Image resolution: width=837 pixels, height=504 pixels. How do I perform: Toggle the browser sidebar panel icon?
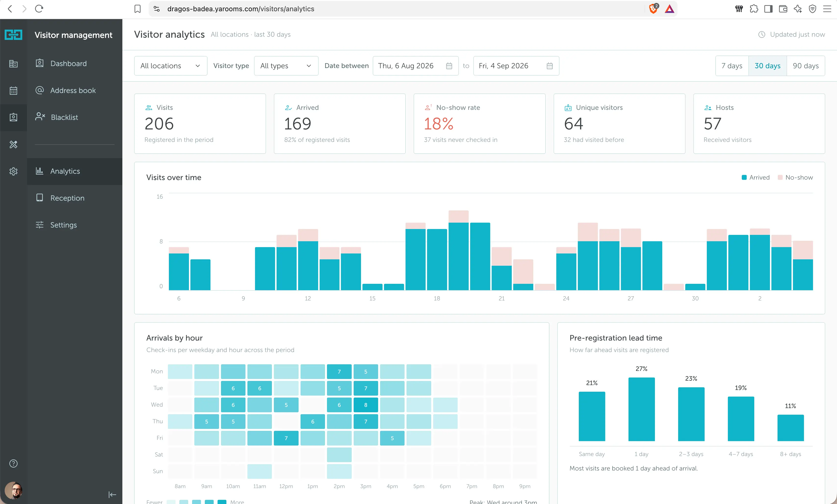tap(768, 9)
